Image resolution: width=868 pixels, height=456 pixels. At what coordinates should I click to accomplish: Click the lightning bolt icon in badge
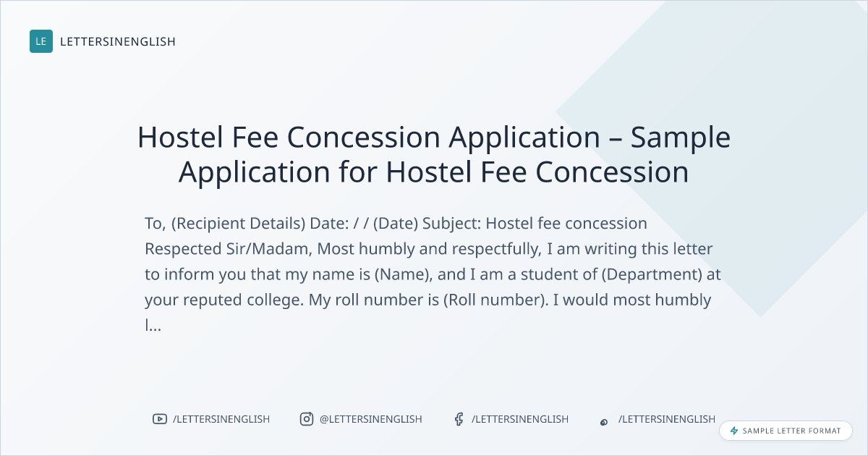click(734, 431)
